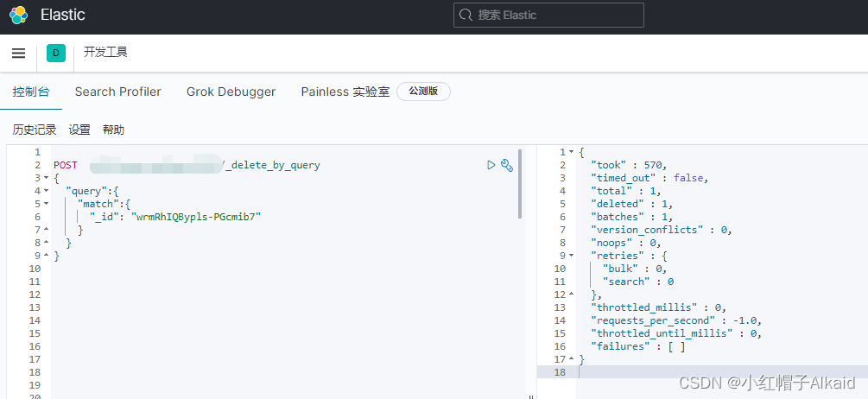
Task: Open the Search Profiler tab
Action: click(118, 92)
